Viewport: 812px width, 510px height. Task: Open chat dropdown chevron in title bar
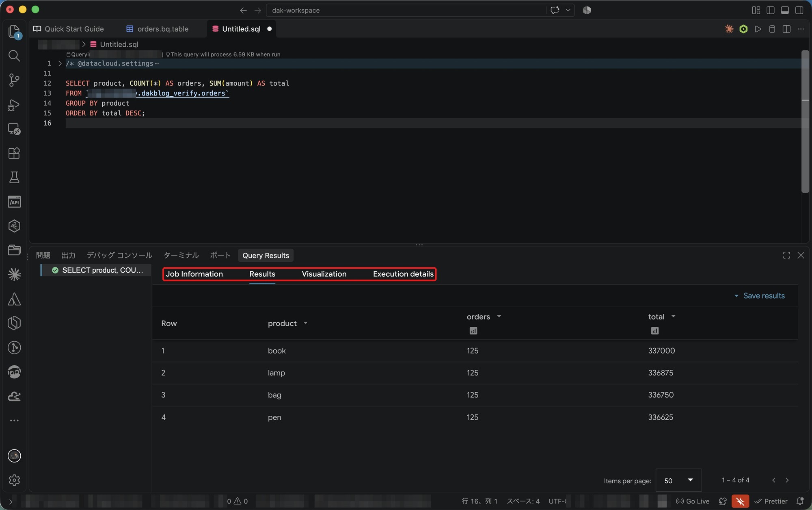point(568,10)
